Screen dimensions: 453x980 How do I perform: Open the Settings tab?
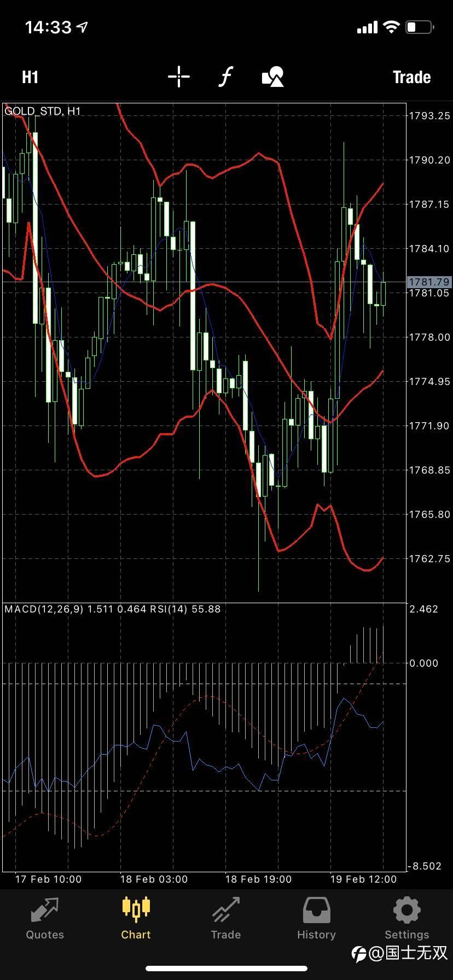click(406, 918)
